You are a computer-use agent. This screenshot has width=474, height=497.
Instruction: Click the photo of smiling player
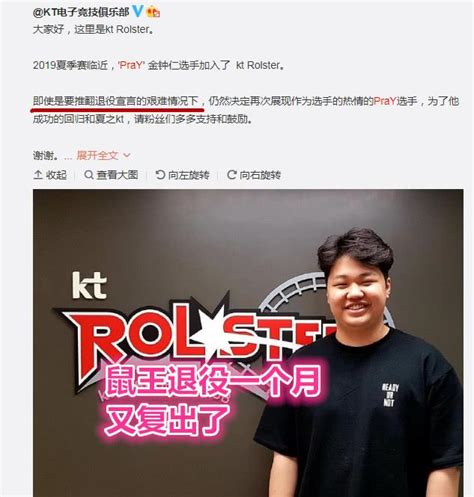click(248, 343)
